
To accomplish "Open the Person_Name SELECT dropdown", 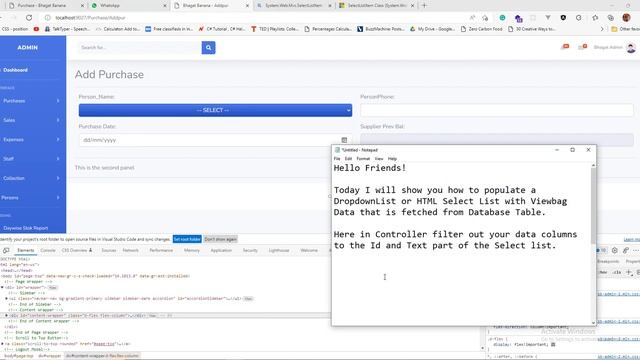I will [x=215, y=110].
